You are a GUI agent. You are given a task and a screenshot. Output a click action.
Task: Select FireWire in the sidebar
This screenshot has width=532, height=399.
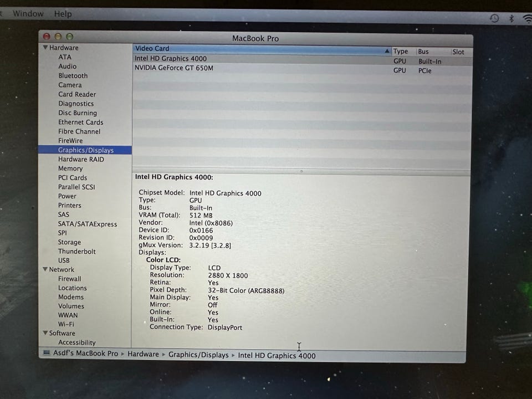pyautogui.click(x=70, y=140)
